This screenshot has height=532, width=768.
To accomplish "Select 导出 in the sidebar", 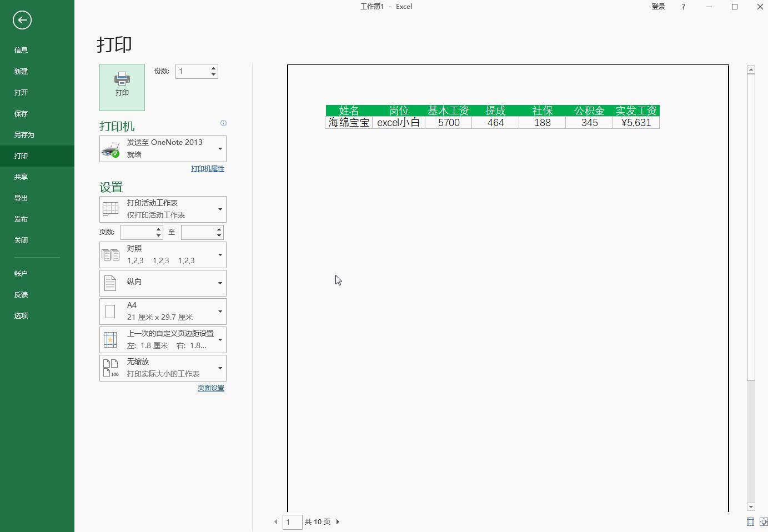I will pyautogui.click(x=37, y=198).
